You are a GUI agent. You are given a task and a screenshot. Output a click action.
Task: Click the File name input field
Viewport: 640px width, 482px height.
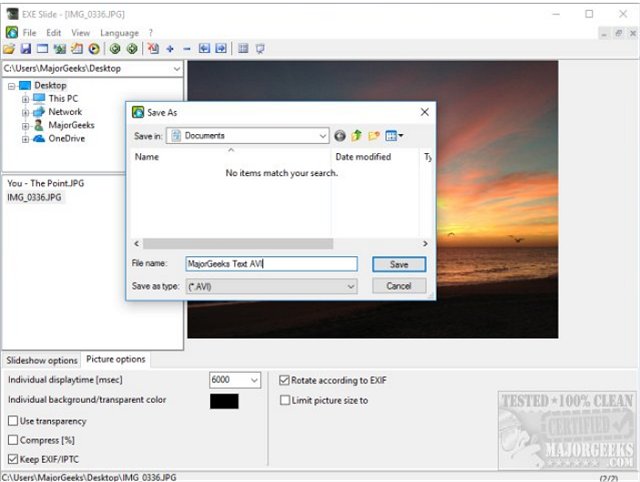coord(271,264)
